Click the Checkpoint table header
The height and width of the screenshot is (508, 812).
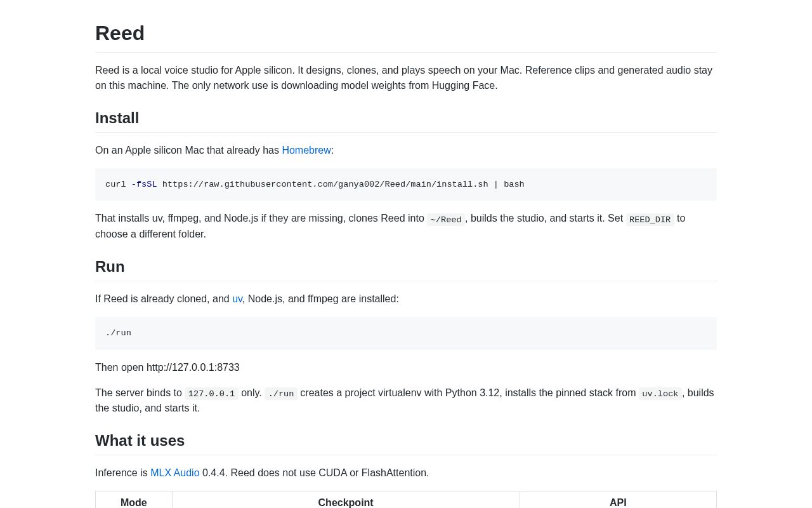click(x=346, y=502)
